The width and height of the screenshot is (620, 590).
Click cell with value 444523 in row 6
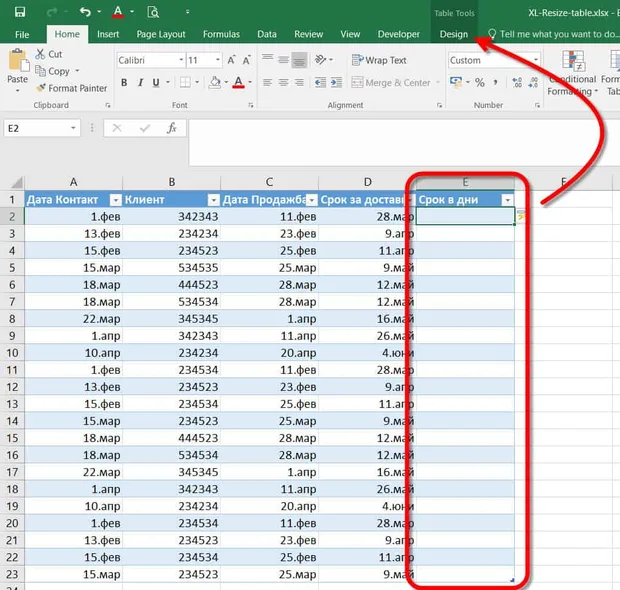pos(172,285)
